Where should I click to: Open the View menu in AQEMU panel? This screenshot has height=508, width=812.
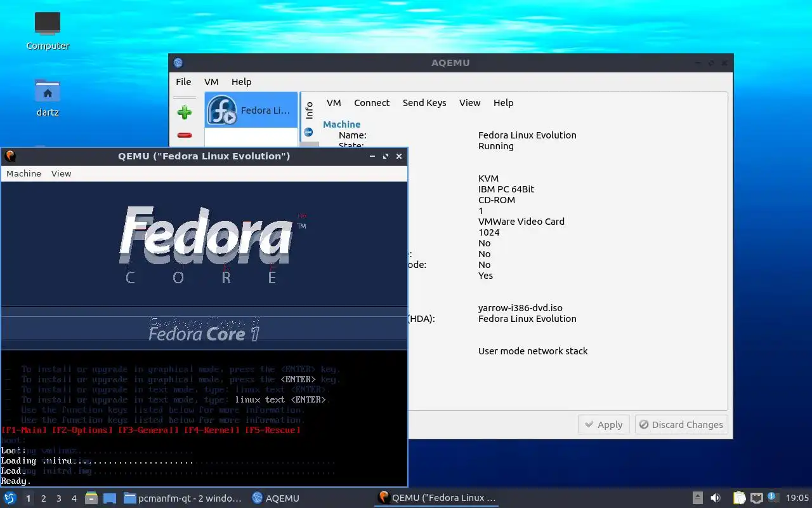click(469, 102)
